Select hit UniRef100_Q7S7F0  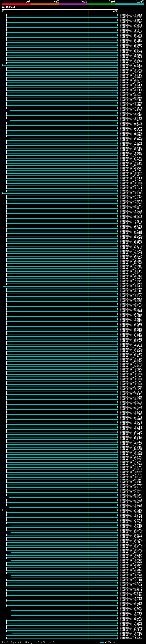pyautogui.click(x=131, y=321)
